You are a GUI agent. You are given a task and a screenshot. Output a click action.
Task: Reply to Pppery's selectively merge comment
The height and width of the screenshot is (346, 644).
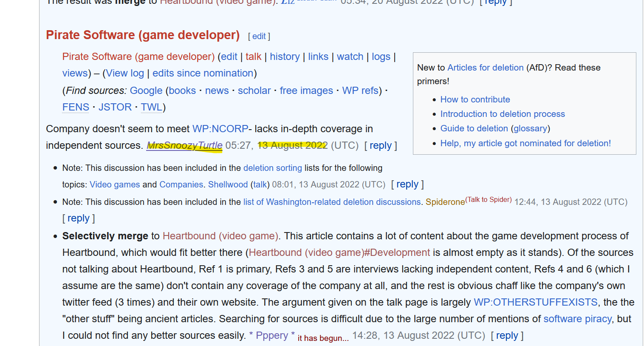coord(507,335)
